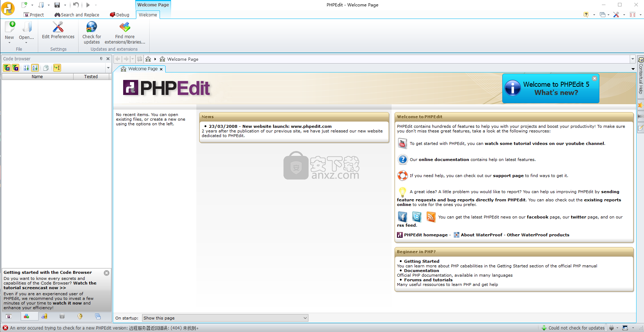Screen dimensions: 644x332
Task: Click the Contextual Help sidebar tab
Action: click(641, 76)
